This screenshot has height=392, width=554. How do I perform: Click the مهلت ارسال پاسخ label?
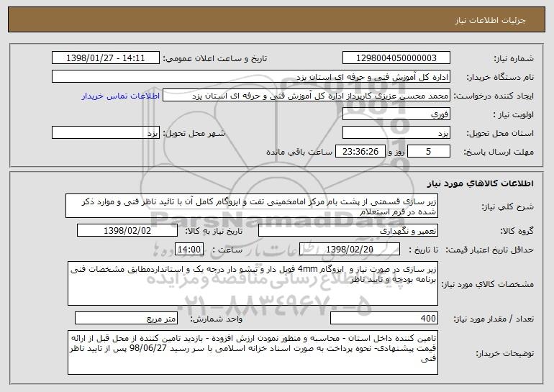coord(499,152)
